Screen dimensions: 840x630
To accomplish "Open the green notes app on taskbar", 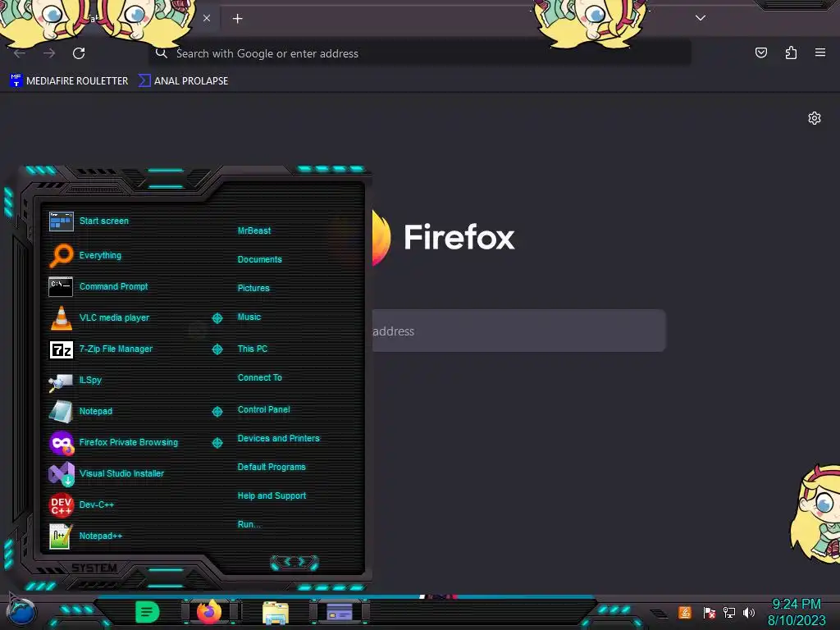I will click(x=148, y=612).
